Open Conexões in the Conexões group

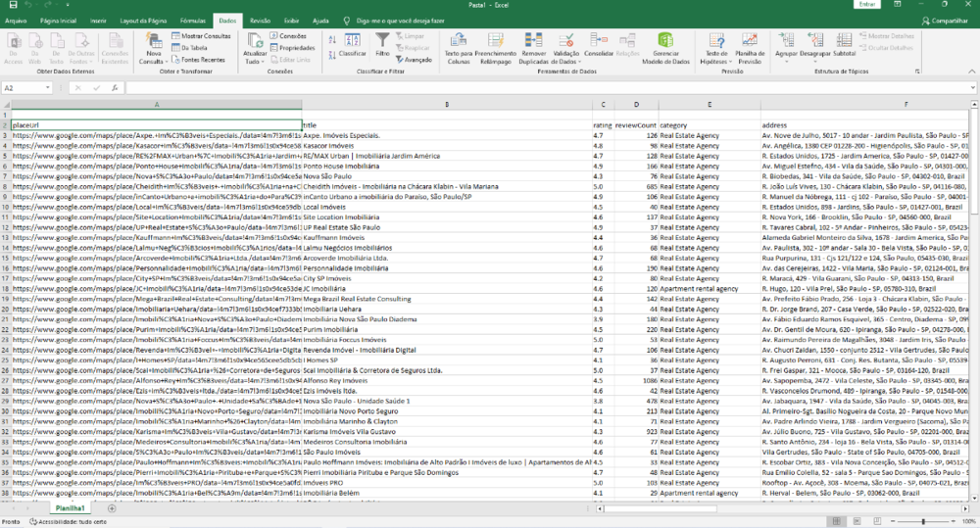click(288, 36)
